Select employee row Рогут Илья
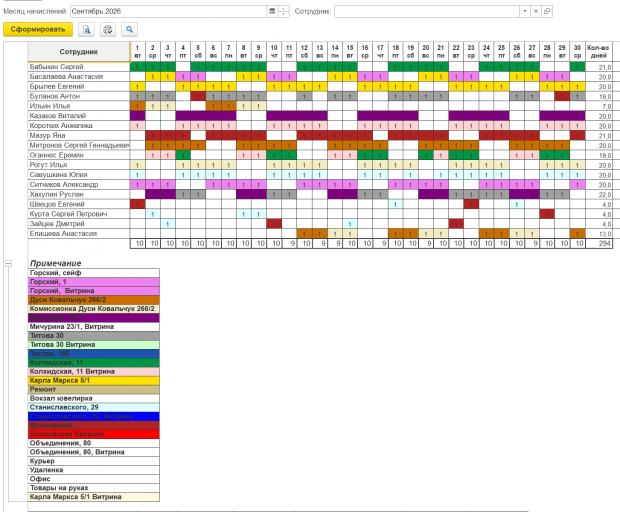 click(x=79, y=165)
